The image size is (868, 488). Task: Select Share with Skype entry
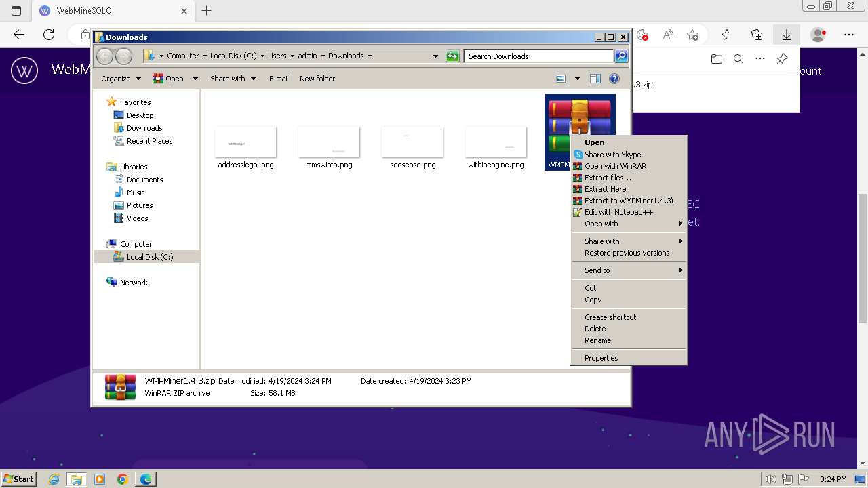(x=629, y=155)
